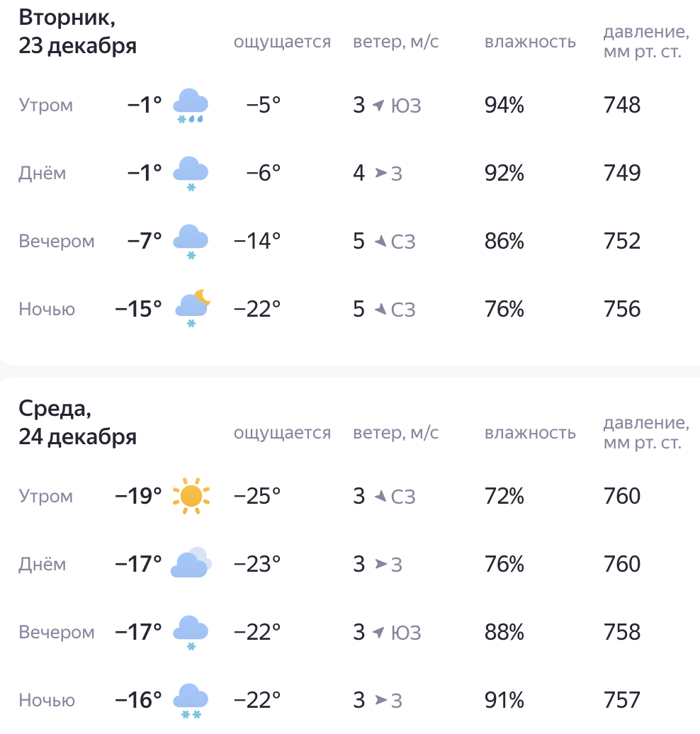Click Tuesday night temperature −15°
This screenshot has width=700, height=734.
coord(139,309)
